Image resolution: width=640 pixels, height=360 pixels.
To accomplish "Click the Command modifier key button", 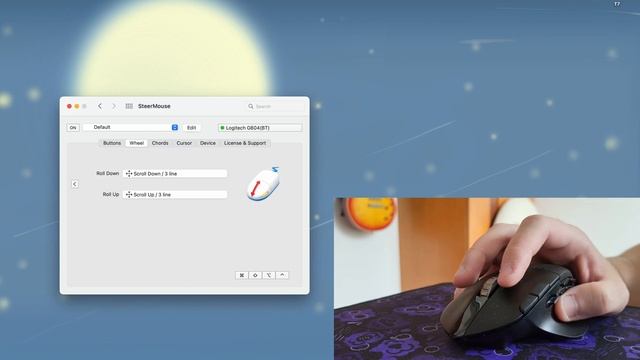I will [242, 275].
